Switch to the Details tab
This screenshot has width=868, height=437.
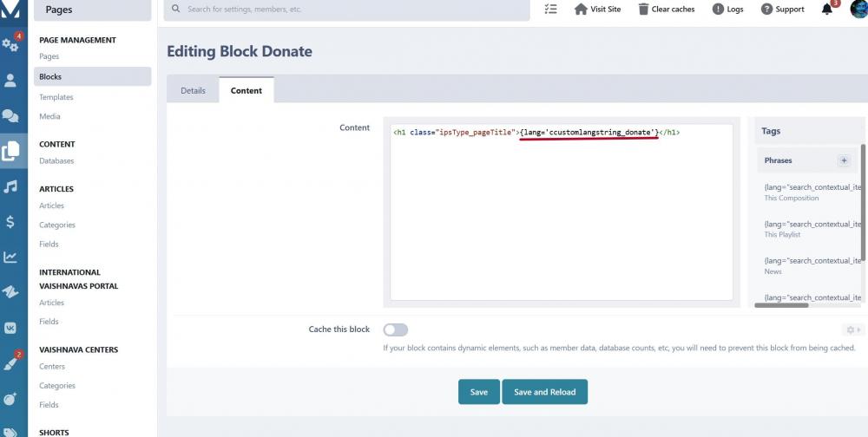193,91
